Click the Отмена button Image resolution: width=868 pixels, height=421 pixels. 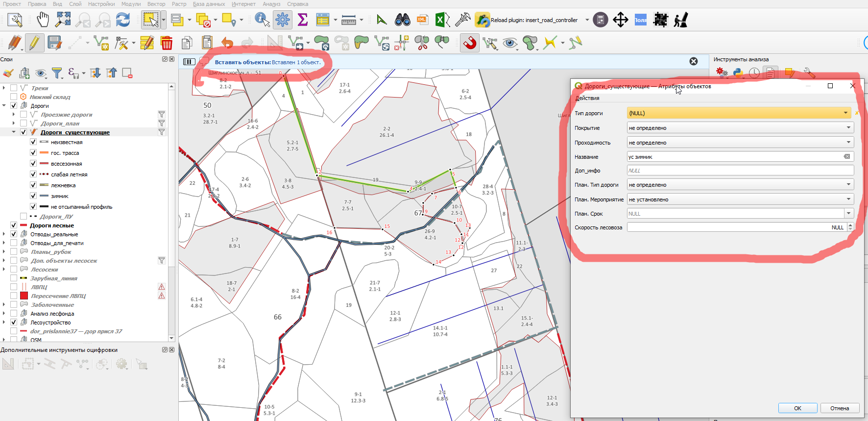840,408
